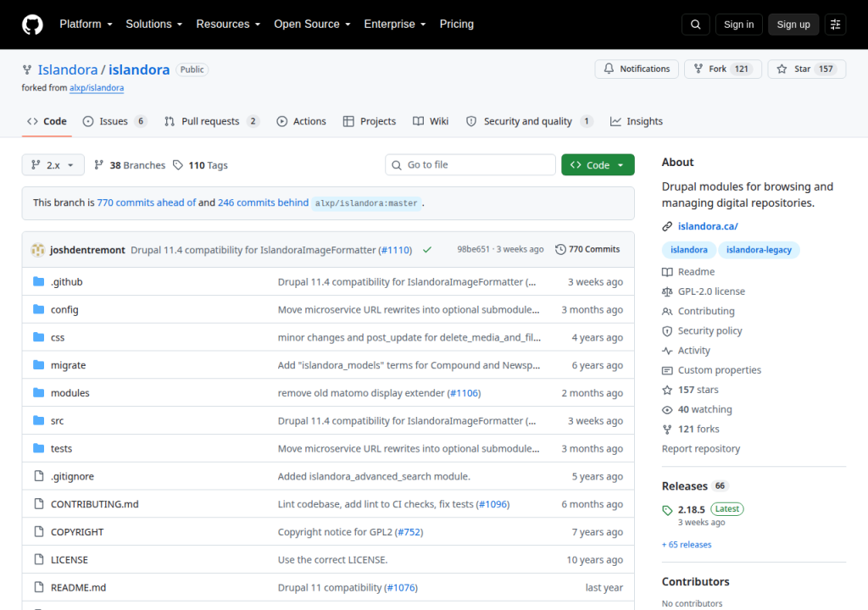Open the 246 commits behind link
This screenshot has width=868, height=610.
click(263, 202)
